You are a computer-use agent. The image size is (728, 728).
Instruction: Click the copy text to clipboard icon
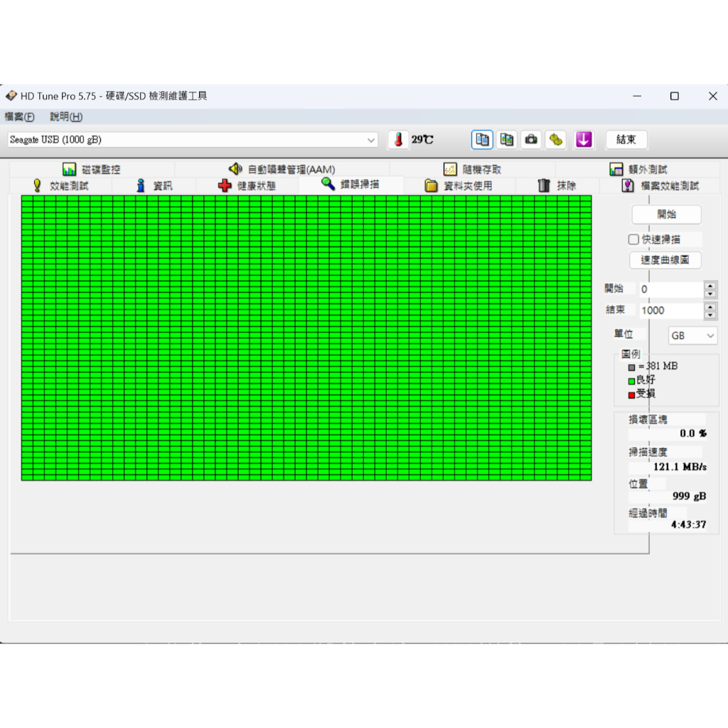coord(482,140)
